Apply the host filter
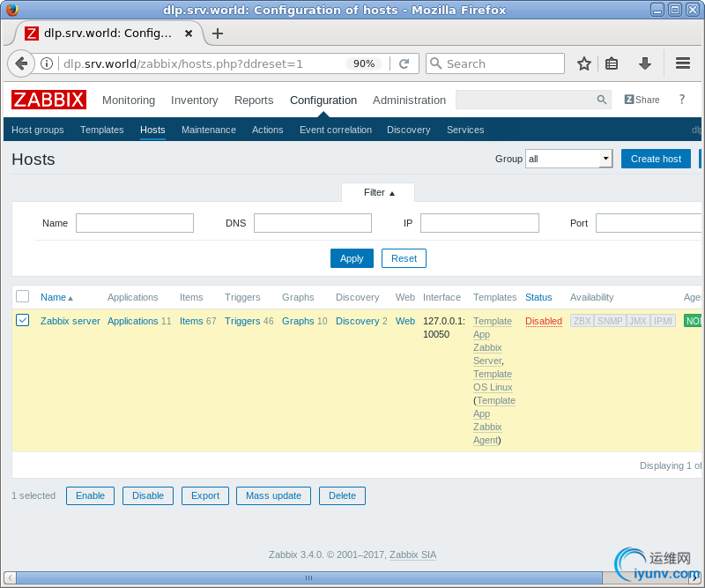 pyautogui.click(x=352, y=258)
